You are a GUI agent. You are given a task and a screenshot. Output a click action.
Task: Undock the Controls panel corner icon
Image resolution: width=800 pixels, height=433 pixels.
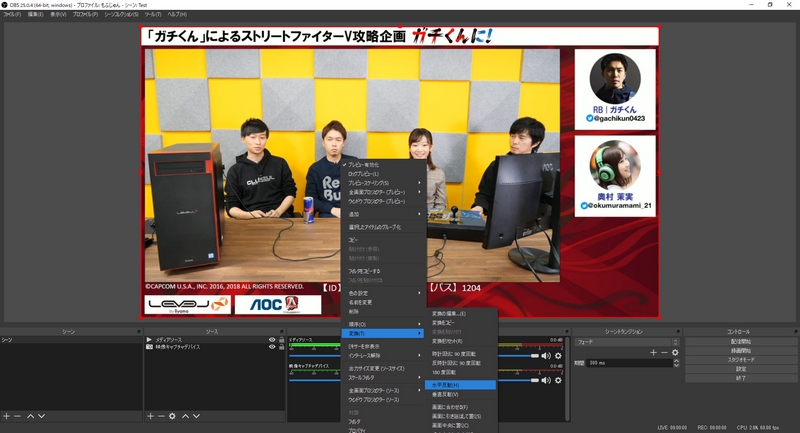pos(795,332)
